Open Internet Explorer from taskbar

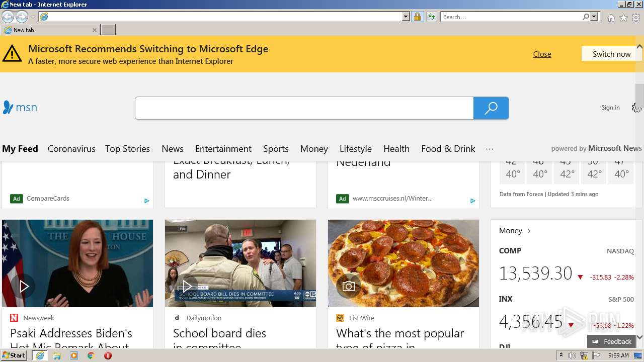(40, 355)
